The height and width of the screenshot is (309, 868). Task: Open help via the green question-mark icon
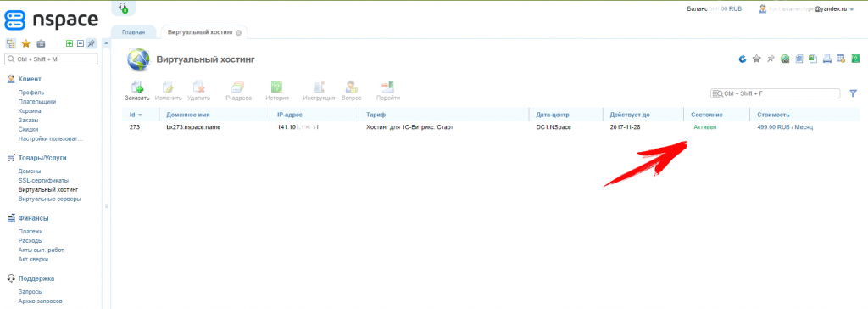[x=854, y=59]
